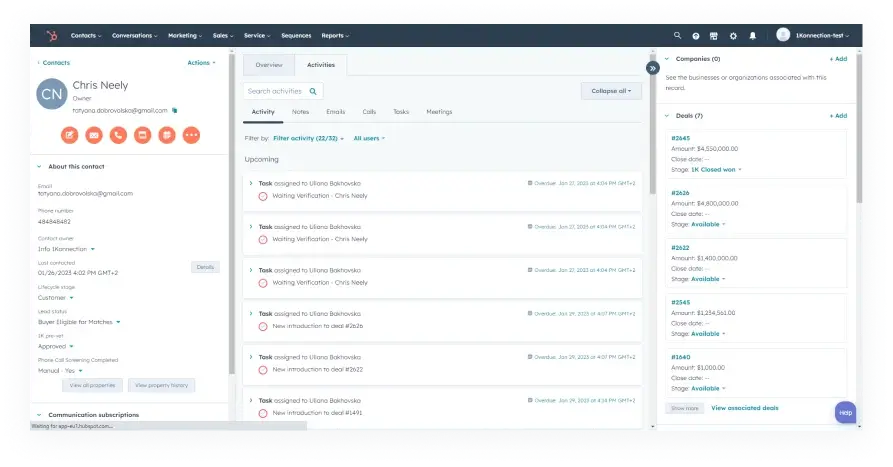Click the orange Log activity icon

tap(142, 135)
